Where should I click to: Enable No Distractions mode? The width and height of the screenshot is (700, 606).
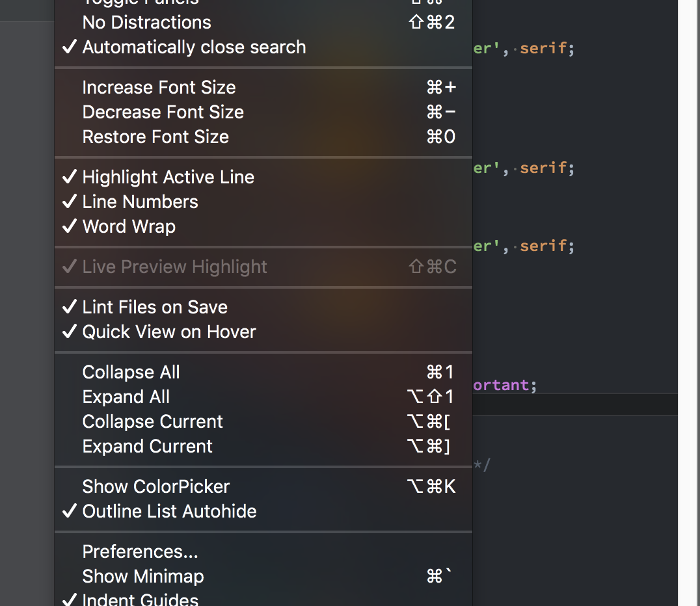[x=146, y=22]
